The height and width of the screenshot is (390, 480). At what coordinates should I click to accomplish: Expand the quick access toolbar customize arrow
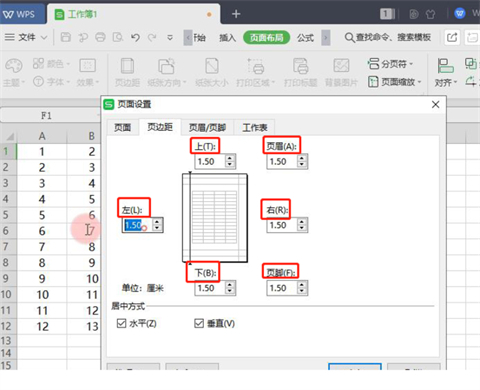[170, 38]
